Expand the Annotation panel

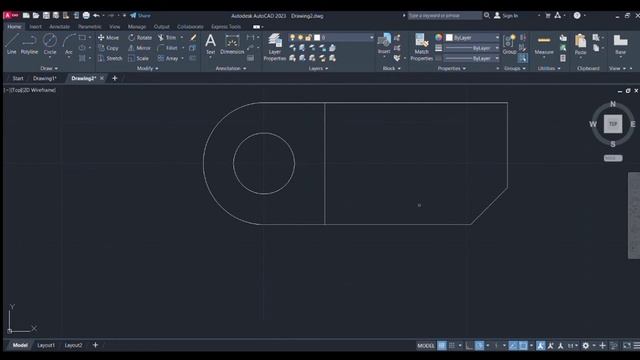231,69
